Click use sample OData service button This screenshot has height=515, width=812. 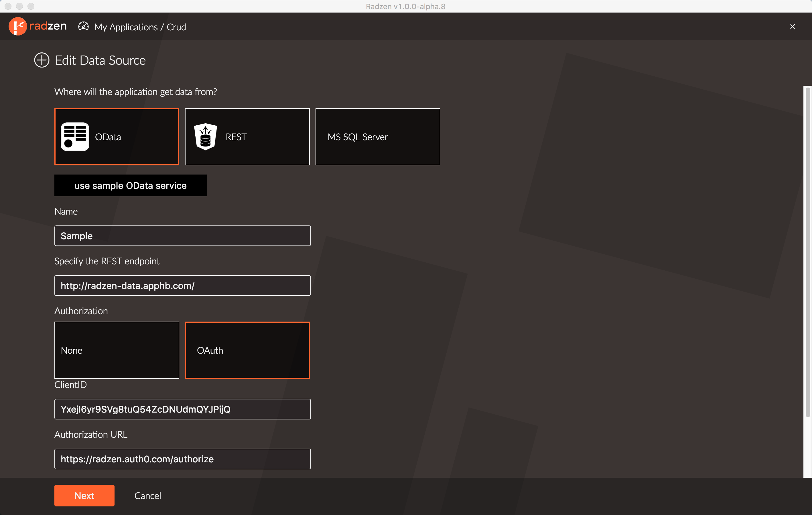131,185
